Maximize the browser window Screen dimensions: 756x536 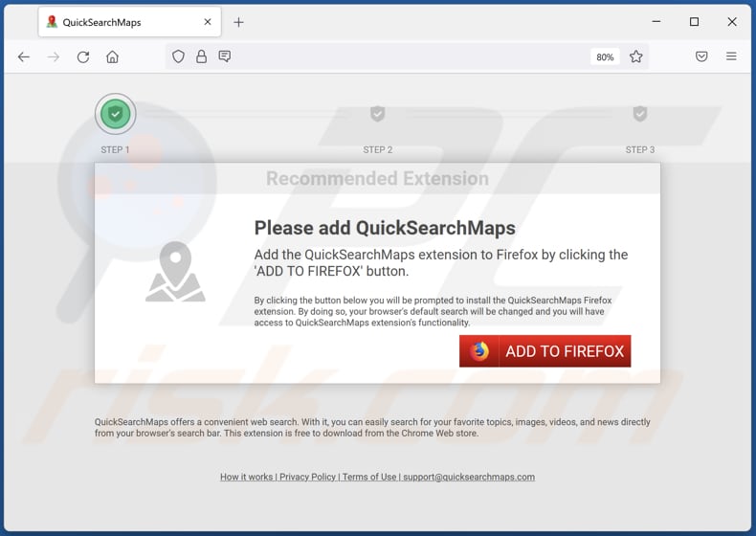click(694, 22)
